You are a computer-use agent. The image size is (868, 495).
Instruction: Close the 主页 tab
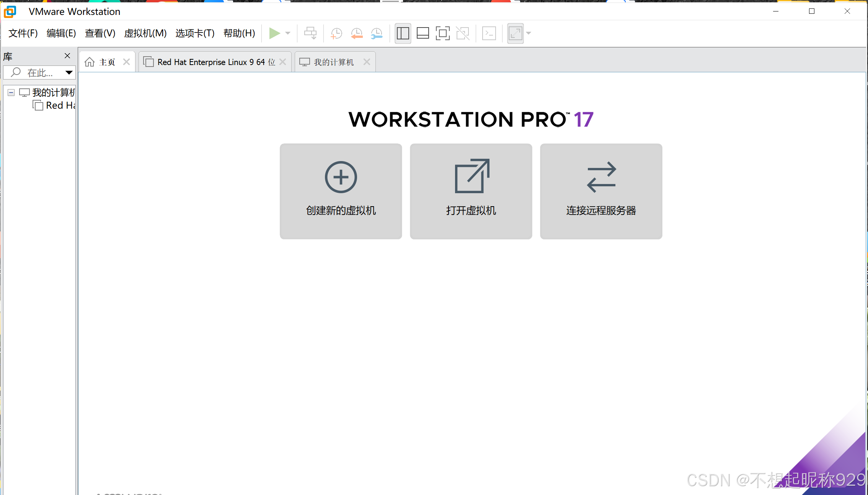click(x=126, y=62)
